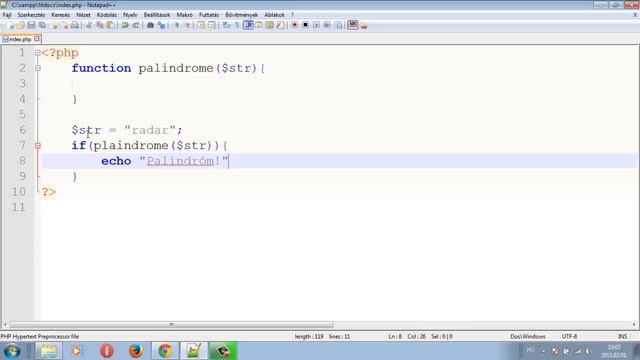Paste using the clipboard toolbar icon
This screenshot has width=640, height=360.
pyautogui.click(x=110, y=25)
